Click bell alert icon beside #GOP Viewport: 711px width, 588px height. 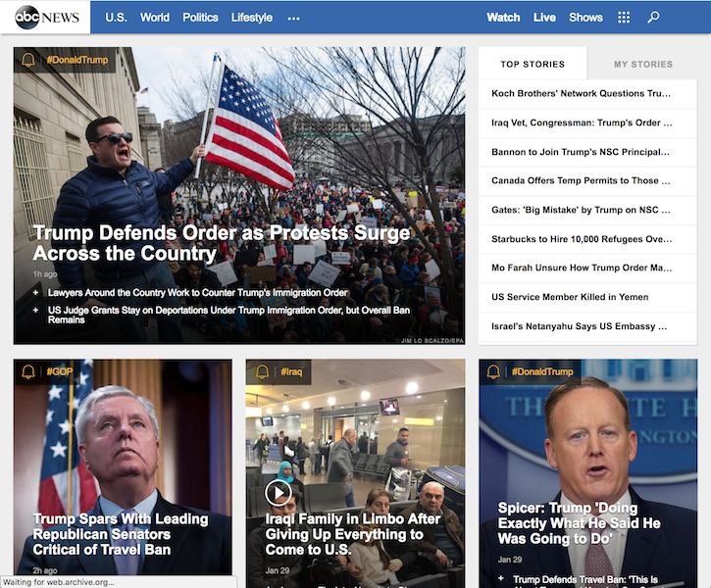tap(28, 372)
